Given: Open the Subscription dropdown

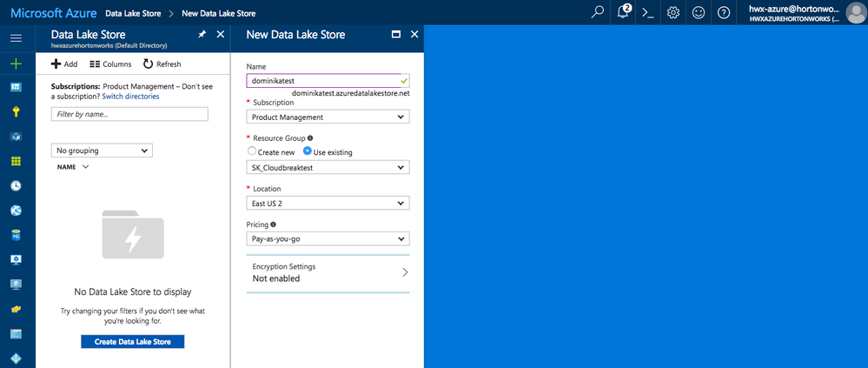Looking at the screenshot, I should pyautogui.click(x=328, y=117).
